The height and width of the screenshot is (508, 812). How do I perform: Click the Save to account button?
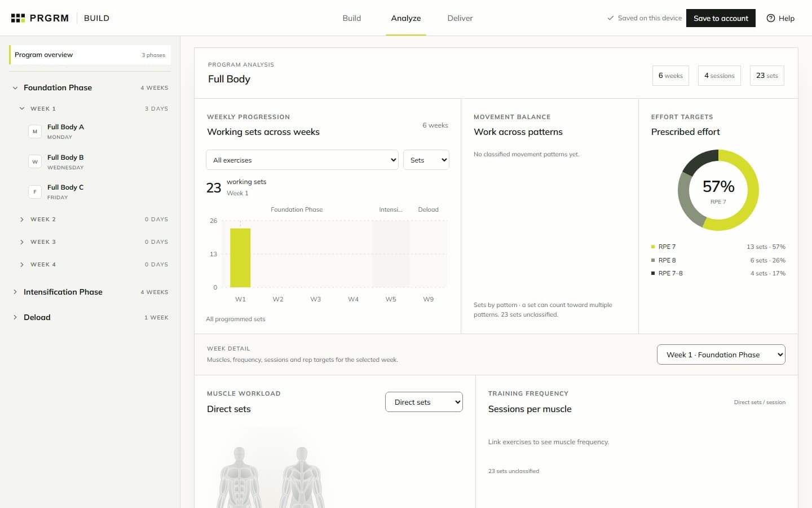click(721, 18)
